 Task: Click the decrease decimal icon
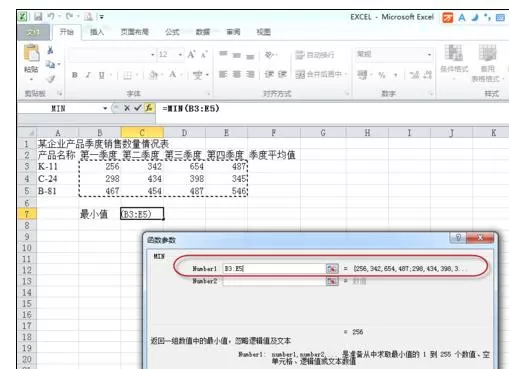coord(428,75)
